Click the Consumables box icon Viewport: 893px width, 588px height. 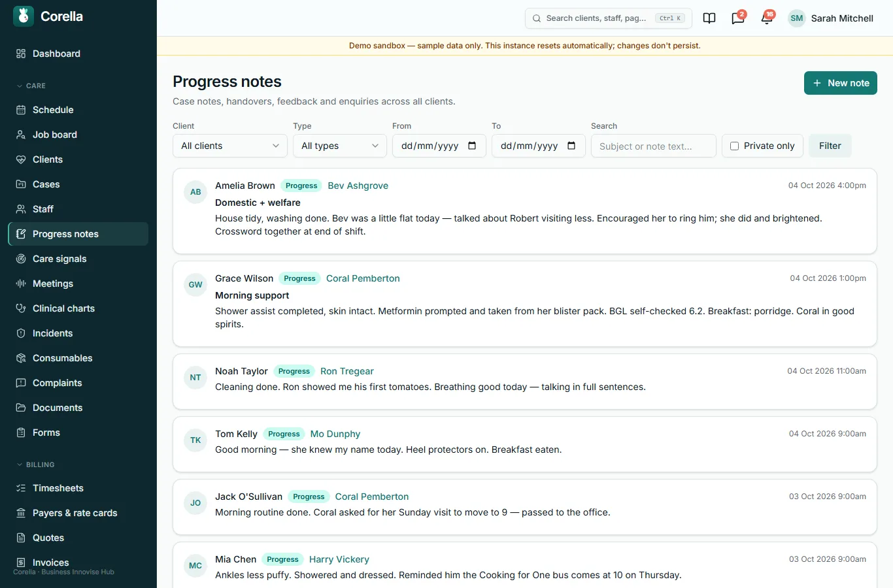(x=21, y=358)
